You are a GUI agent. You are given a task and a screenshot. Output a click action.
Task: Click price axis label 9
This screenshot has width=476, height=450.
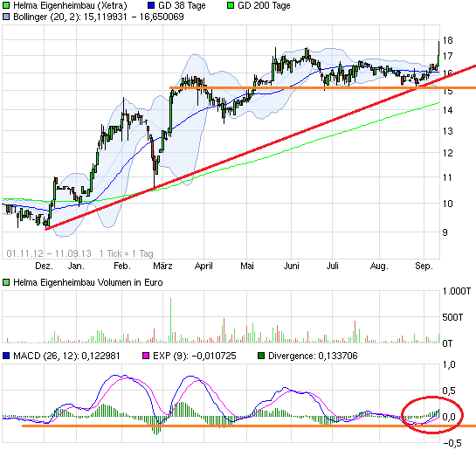(445, 232)
